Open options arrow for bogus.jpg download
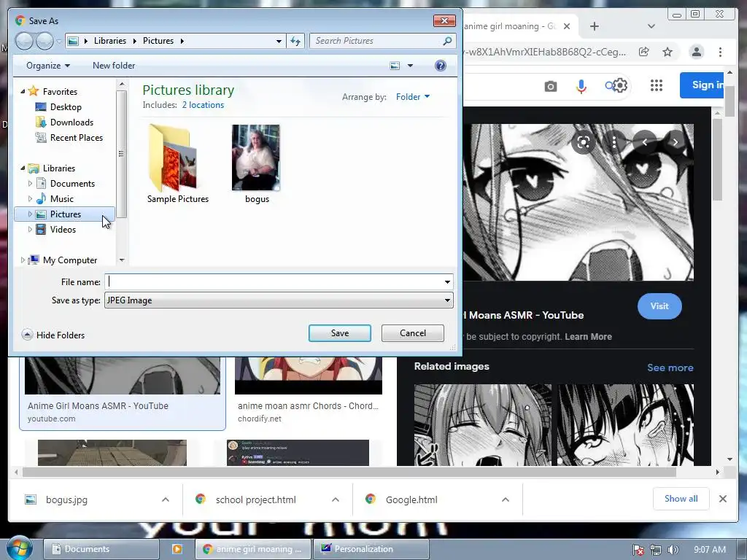 (166, 499)
